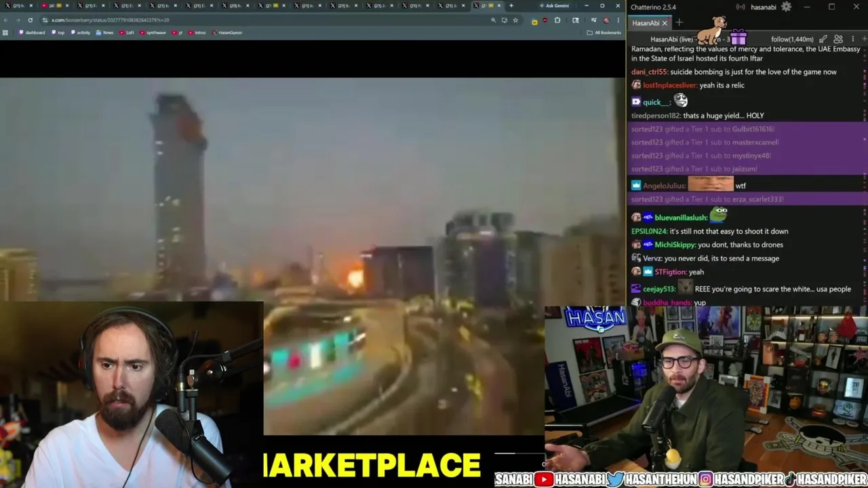Toggle moderation mode sword icon
This screenshot has width=868, height=488.
tap(823, 39)
